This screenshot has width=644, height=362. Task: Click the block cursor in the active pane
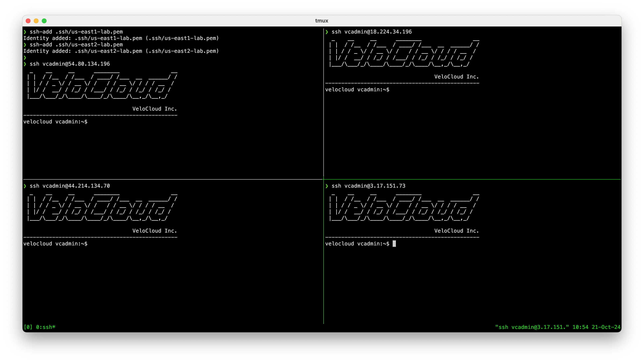[x=394, y=244]
